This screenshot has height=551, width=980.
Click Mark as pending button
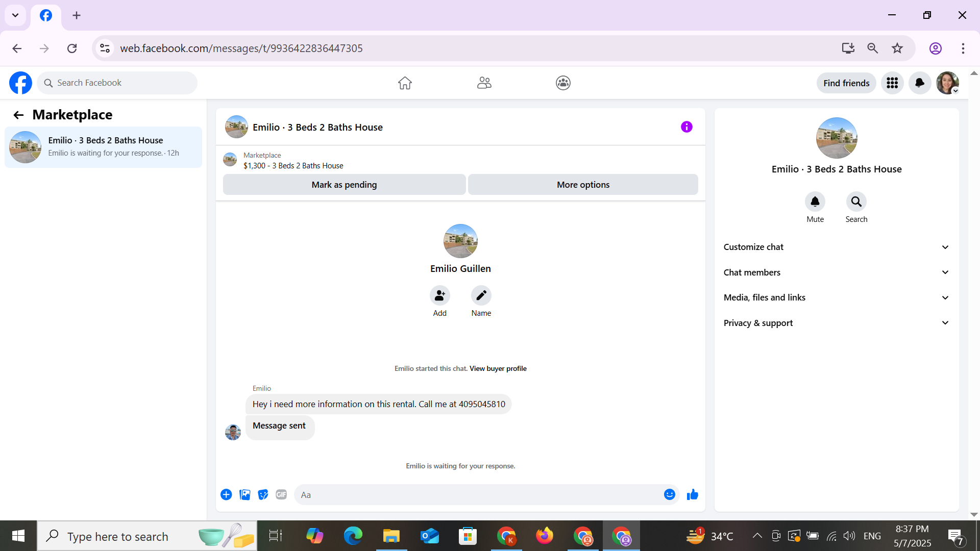point(344,185)
